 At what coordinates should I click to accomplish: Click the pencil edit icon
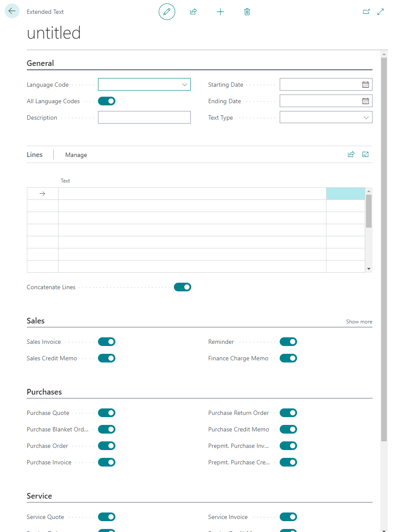tap(167, 12)
